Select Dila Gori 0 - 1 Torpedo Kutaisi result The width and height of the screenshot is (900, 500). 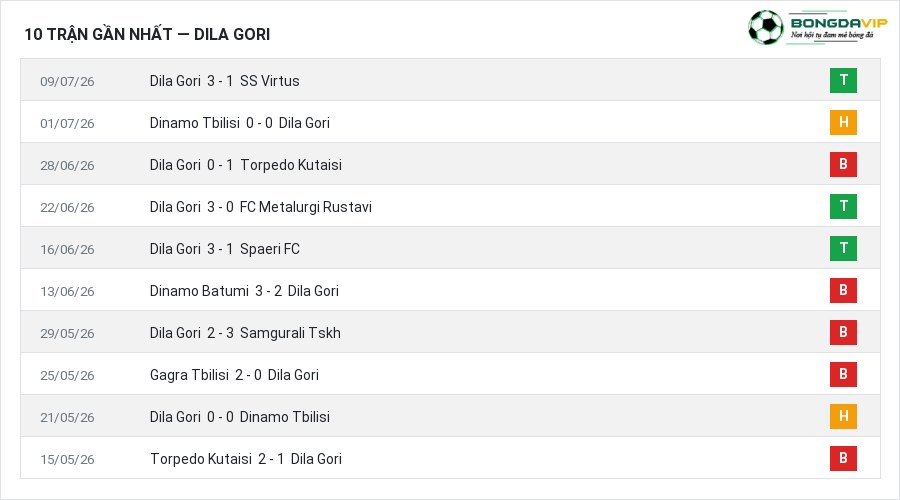tap(246, 165)
